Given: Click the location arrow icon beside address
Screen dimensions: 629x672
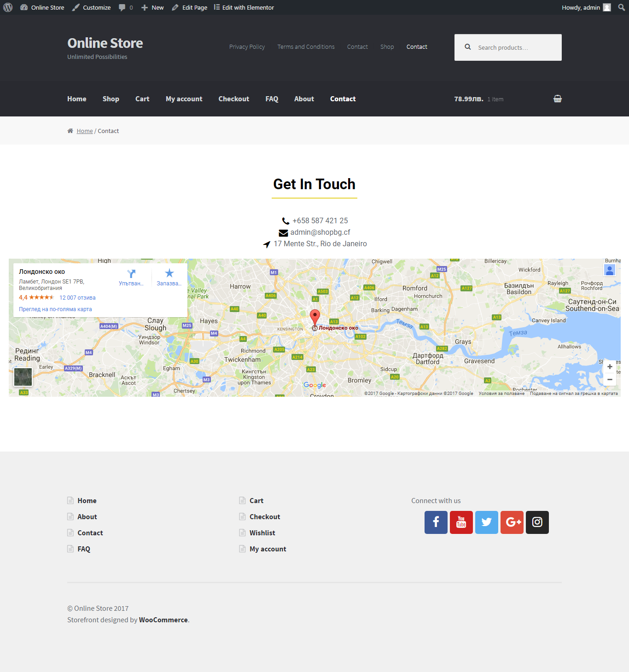Looking at the screenshot, I should pos(267,244).
